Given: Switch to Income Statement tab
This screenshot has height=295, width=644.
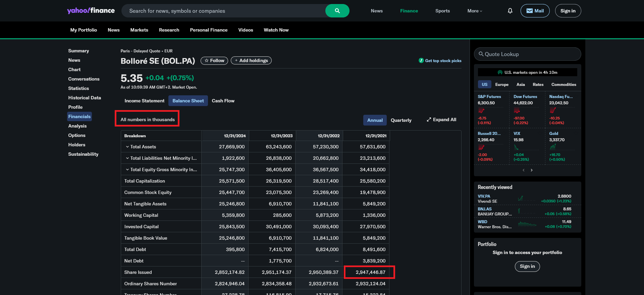Looking at the screenshot, I should (144, 101).
